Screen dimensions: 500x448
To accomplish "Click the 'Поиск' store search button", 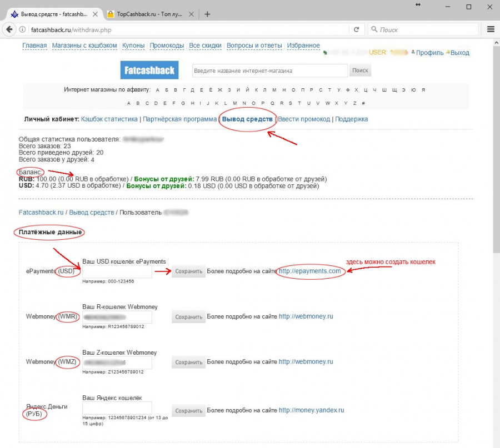I will (360, 71).
